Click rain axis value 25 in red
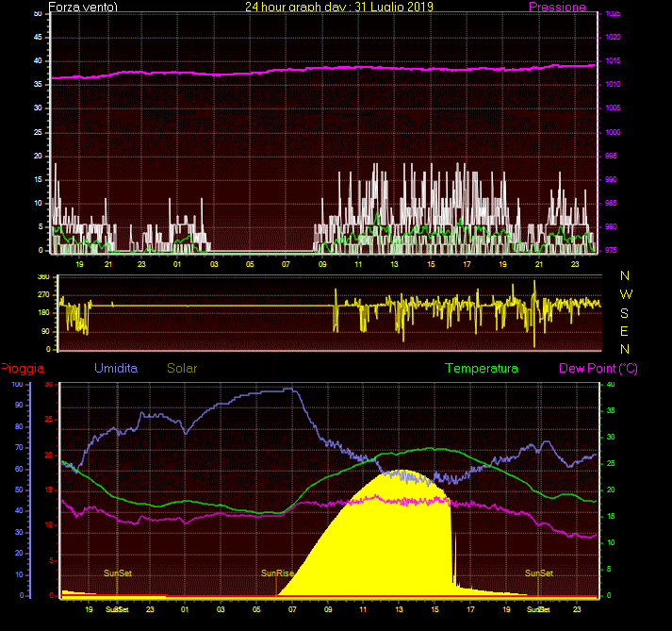 tap(49, 419)
